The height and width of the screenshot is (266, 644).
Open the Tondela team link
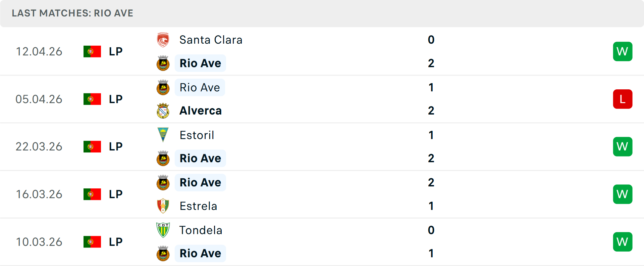tap(201, 230)
